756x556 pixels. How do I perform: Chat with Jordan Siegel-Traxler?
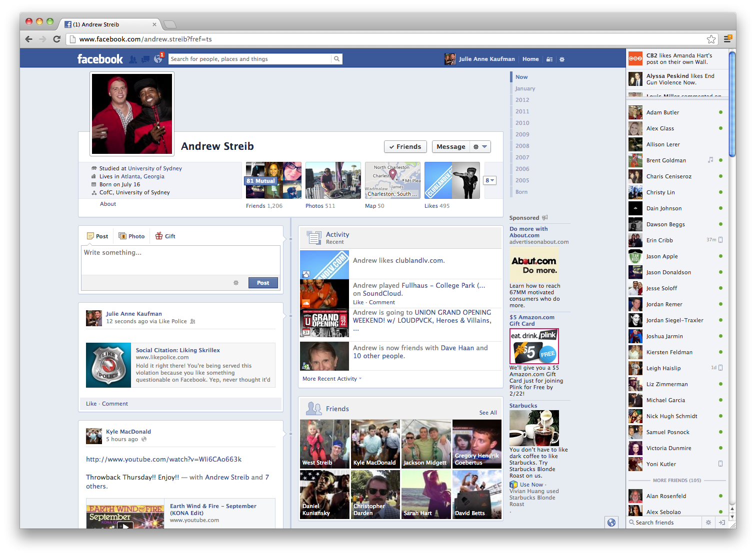click(x=676, y=320)
